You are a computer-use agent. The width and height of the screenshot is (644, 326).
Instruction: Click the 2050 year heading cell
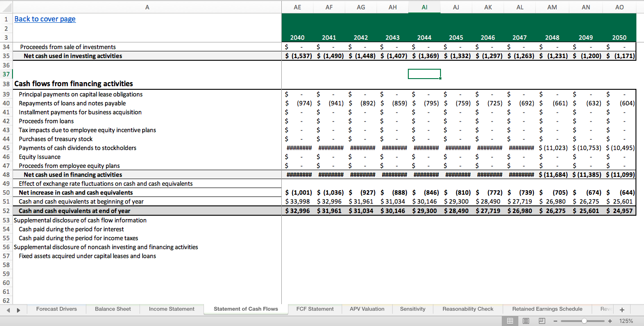point(619,38)
